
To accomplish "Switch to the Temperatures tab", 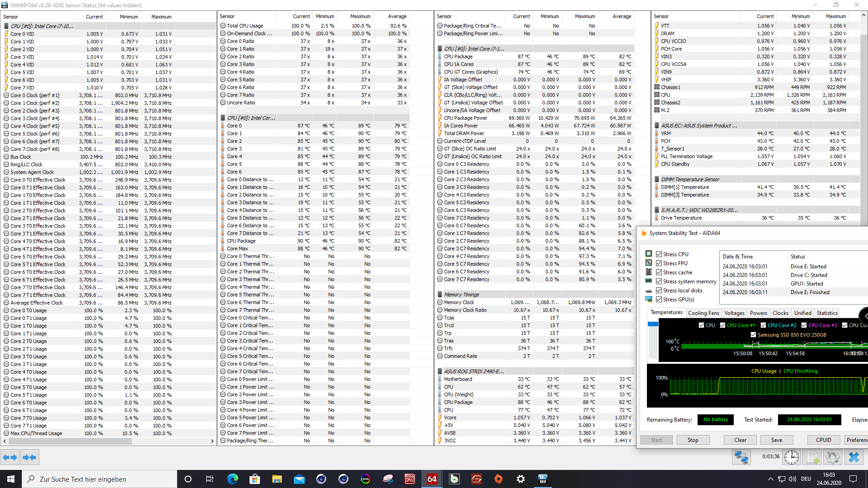I will 666,313.
